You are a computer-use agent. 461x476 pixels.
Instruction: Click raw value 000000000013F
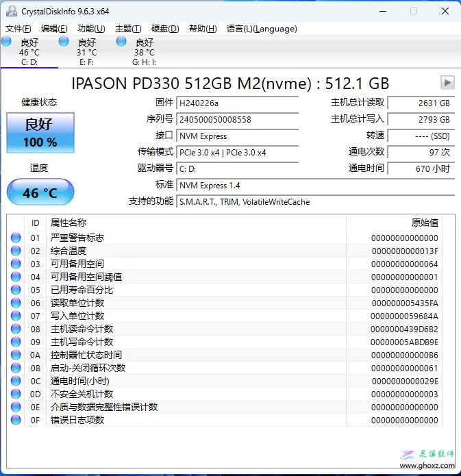[405, 251]
